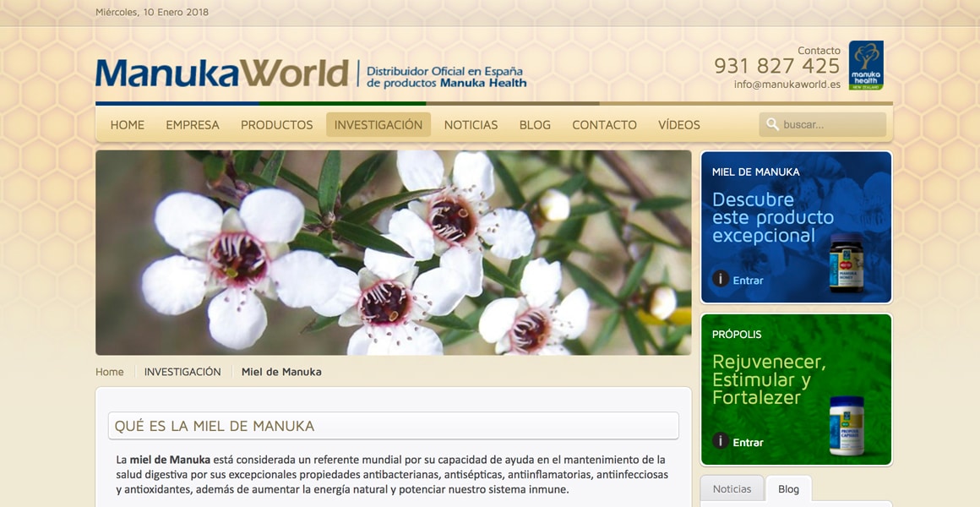The width and height of the screenshot is (980, 507).
Task: Click the Propolis capsule jar image
Action: coord(846,426)
